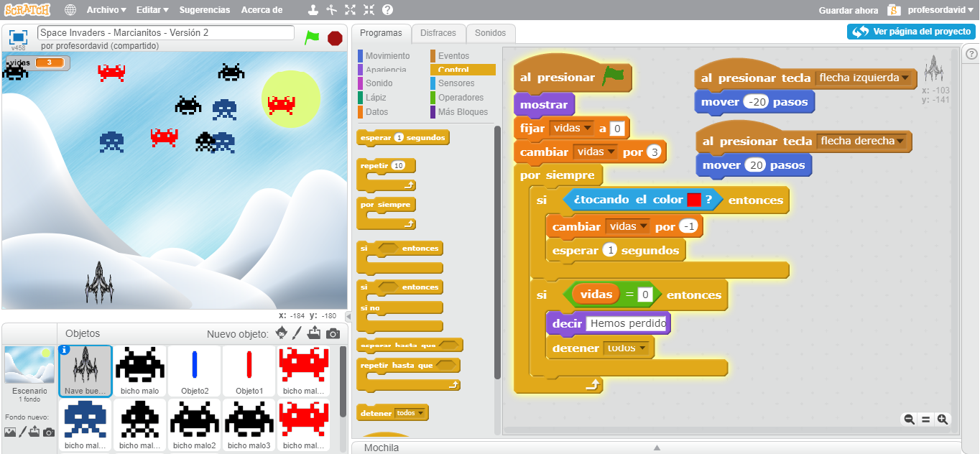Image resolution: width=980 pixels, height=454 pixels.
Task: Open info for Nave buena sprite
Action: pyautogui.click(x=65, y=351)
